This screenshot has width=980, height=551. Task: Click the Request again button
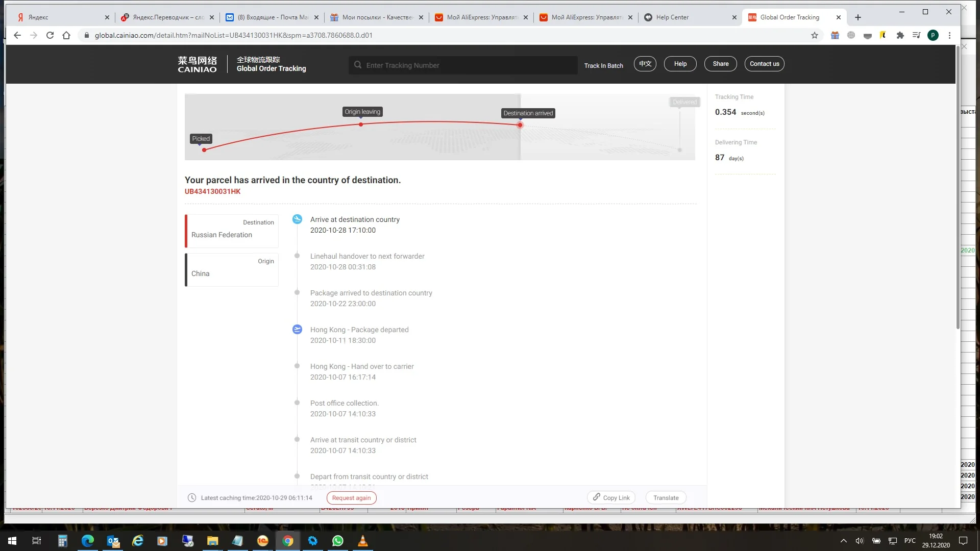pos(351,498)
